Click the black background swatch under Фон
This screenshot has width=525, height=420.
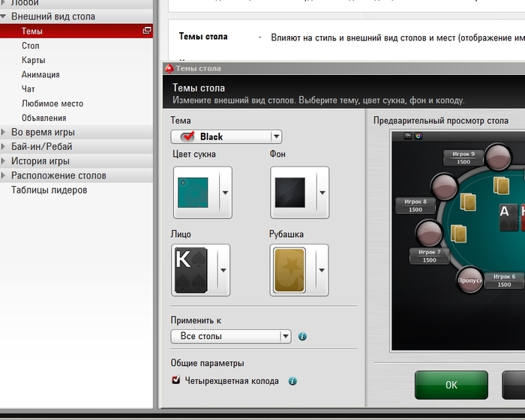[290, 193]
